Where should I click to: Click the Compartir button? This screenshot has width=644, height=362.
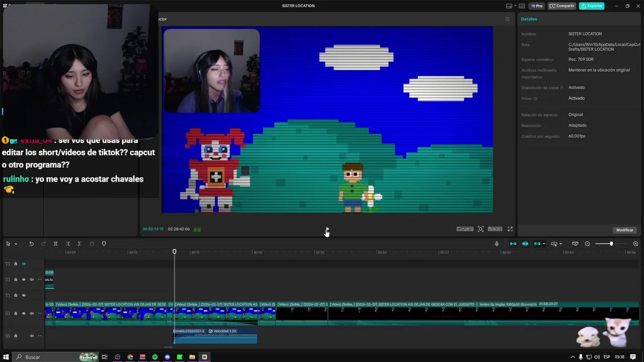[x=562, y=6]
